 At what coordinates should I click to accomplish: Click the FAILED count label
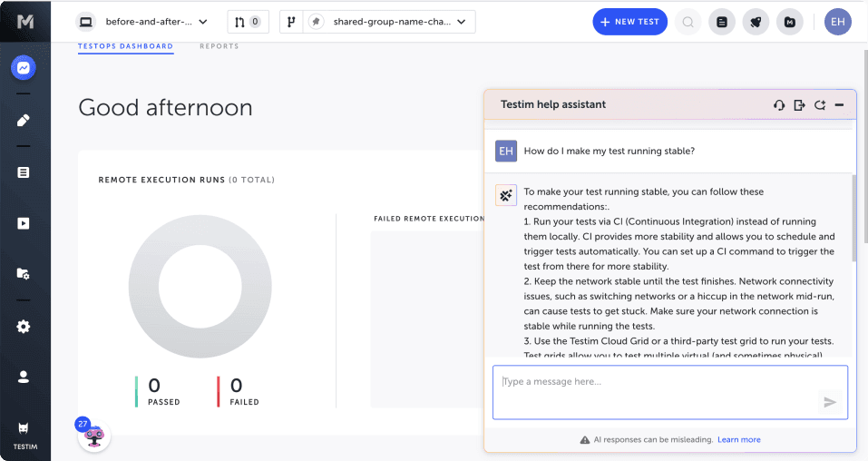(245, 402)
